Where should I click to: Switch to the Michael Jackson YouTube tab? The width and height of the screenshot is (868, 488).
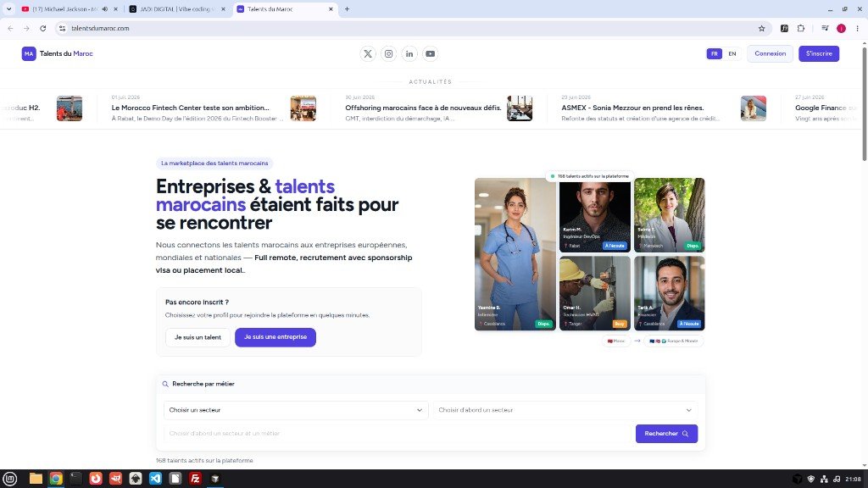(x=64, y=8)
